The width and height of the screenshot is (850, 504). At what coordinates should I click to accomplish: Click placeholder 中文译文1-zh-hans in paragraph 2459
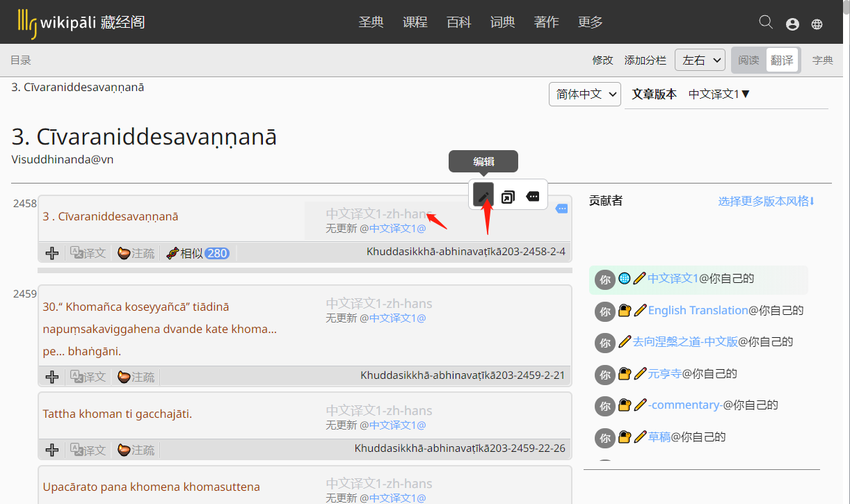[379, 304]
